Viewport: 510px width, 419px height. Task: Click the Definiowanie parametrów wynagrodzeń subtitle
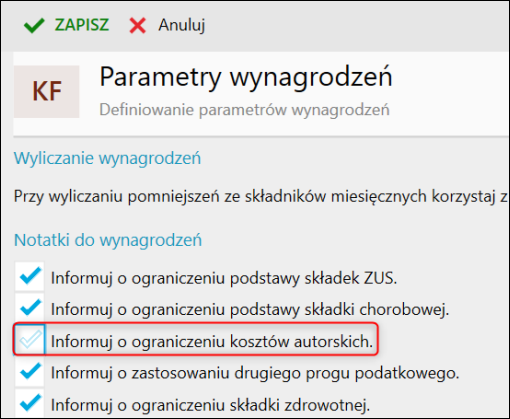coord(245,110)
